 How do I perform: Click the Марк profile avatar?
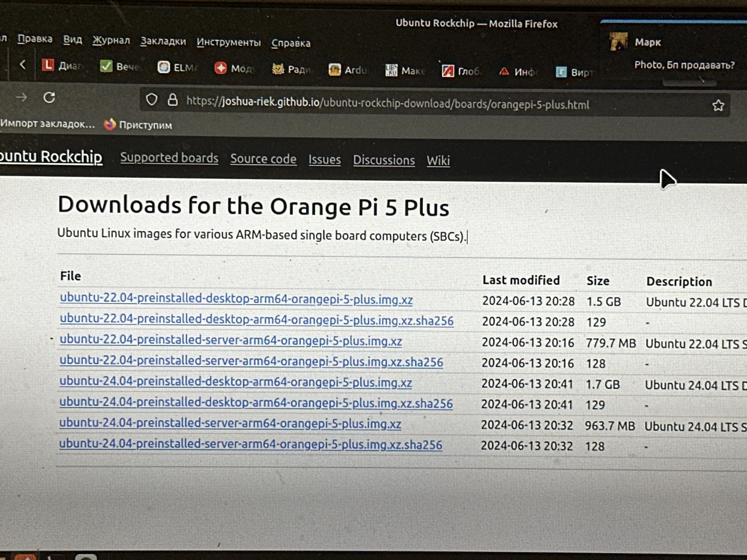[x=619, y=41]
